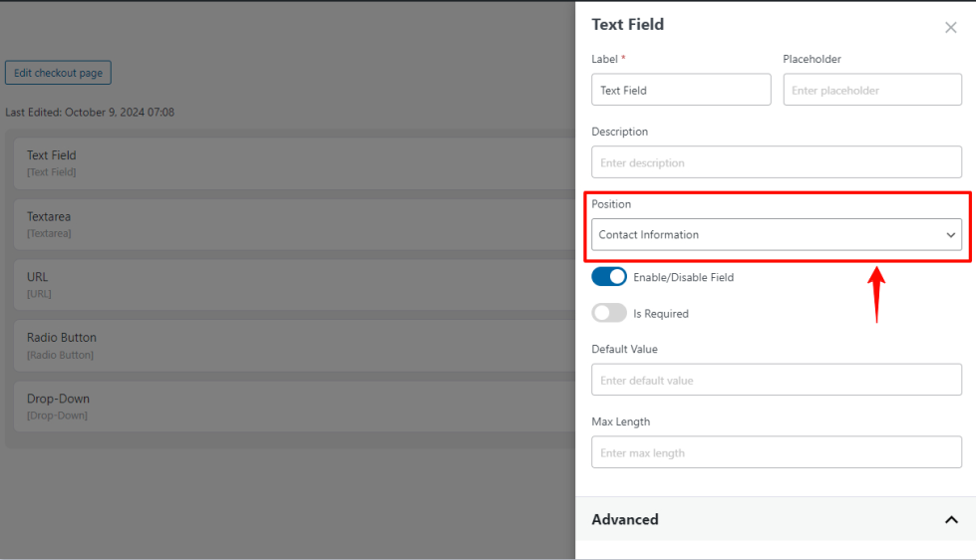The image size is (976, 560).
Task: Click the Description input field
Action: [x=777, y=162]
